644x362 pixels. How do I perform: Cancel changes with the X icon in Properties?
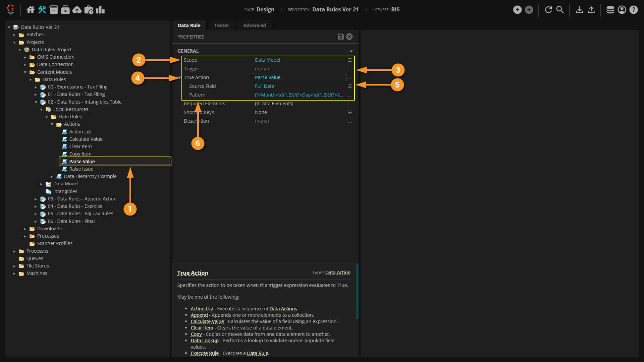(x=349, y=37)
